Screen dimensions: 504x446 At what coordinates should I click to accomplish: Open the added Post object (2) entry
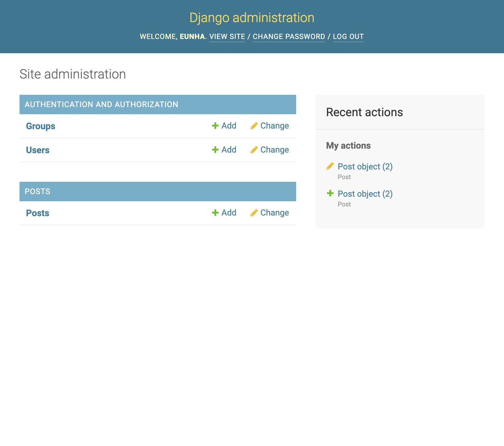point(365,194)
